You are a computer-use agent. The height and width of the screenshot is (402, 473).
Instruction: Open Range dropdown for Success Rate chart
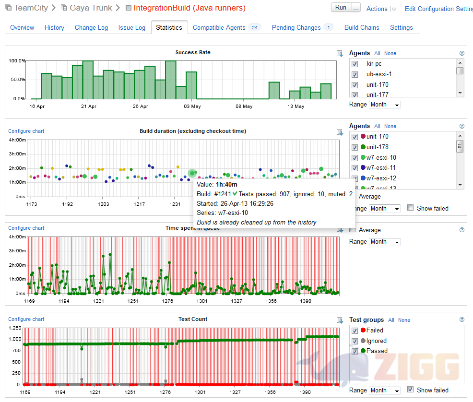click(x=385, y=105)
